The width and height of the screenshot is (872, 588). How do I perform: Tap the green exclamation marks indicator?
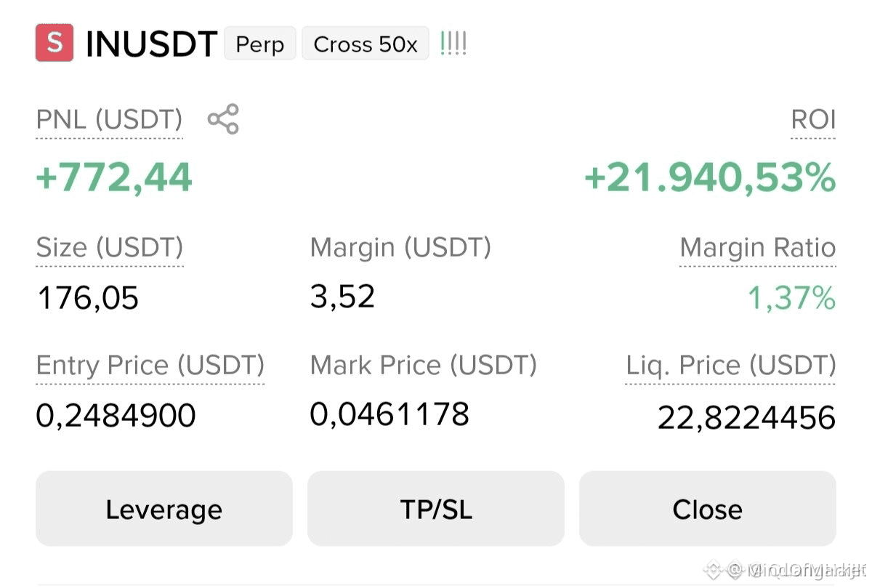coord(453,44)
